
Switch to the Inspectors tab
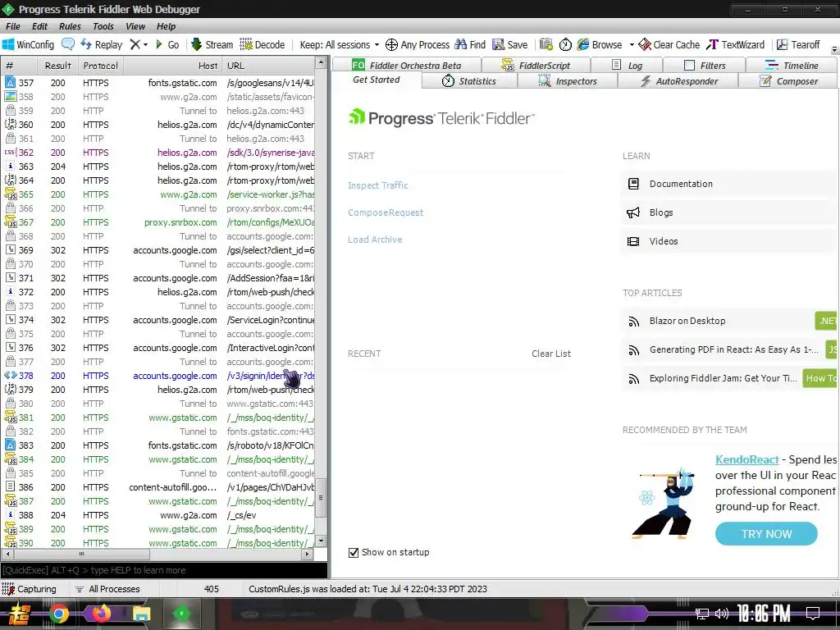(x=568, y=81)
